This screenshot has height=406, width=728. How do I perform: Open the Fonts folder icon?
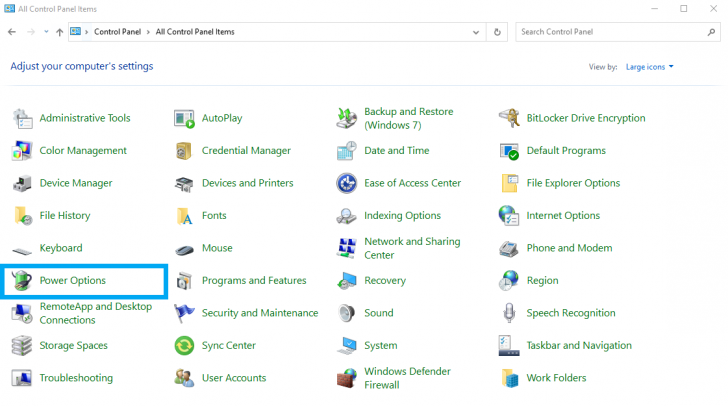(184, 216)
